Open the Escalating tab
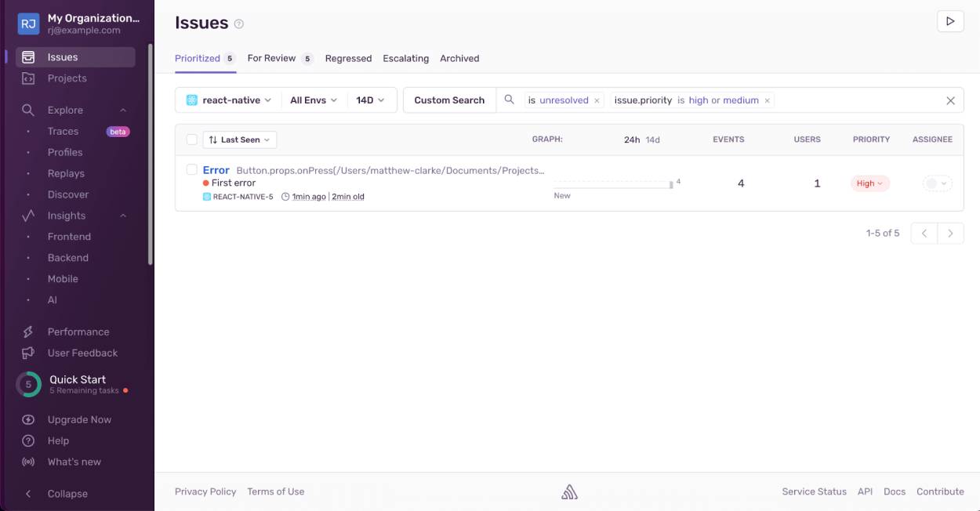 tap(405, 58)
